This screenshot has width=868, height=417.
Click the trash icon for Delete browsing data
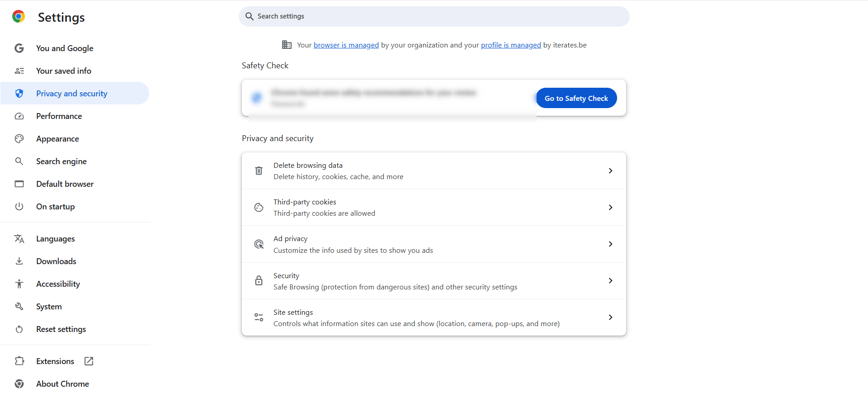(259, 171)
